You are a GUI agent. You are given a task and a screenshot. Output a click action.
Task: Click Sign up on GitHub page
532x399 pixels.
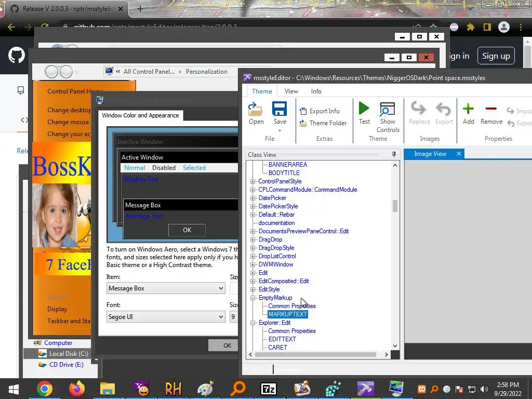pos(496,56)
